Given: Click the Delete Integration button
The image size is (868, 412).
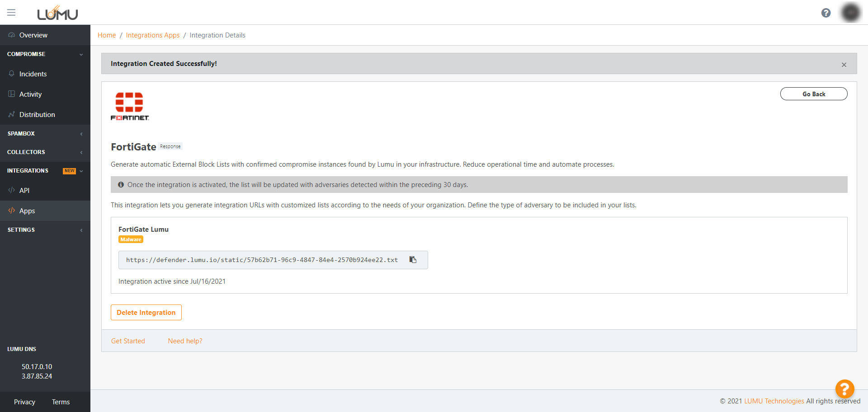Looking at the screenshot, I should point(146,313).
